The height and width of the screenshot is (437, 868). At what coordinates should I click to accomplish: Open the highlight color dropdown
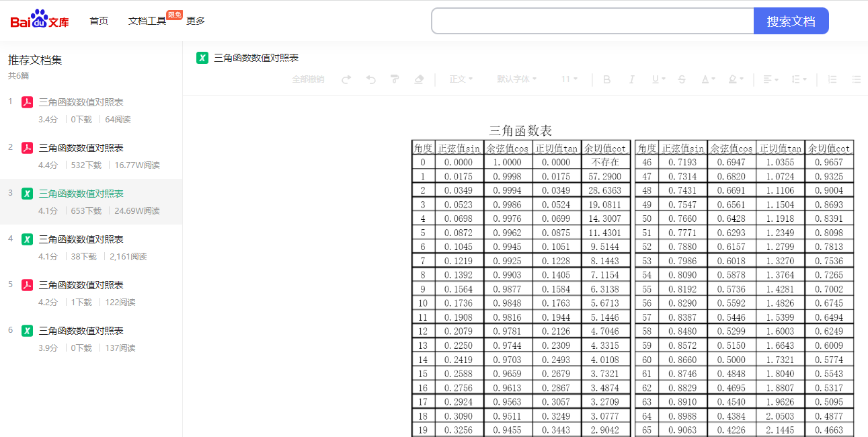coord(736,79)
